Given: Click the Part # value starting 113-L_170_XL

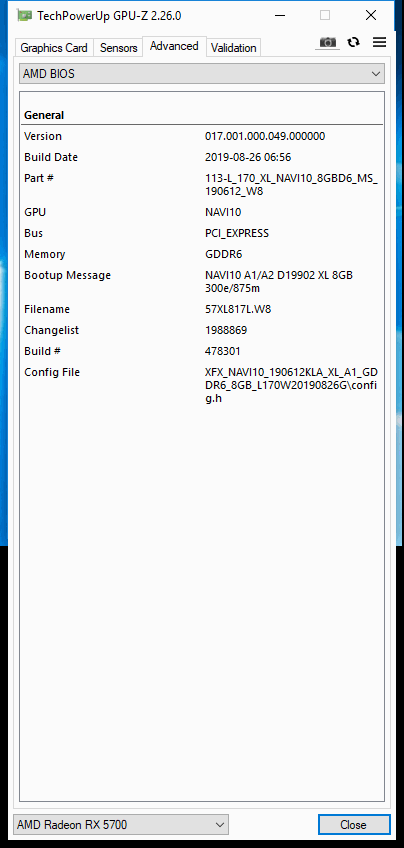Looking at the screenshot, I should [292, 184].
